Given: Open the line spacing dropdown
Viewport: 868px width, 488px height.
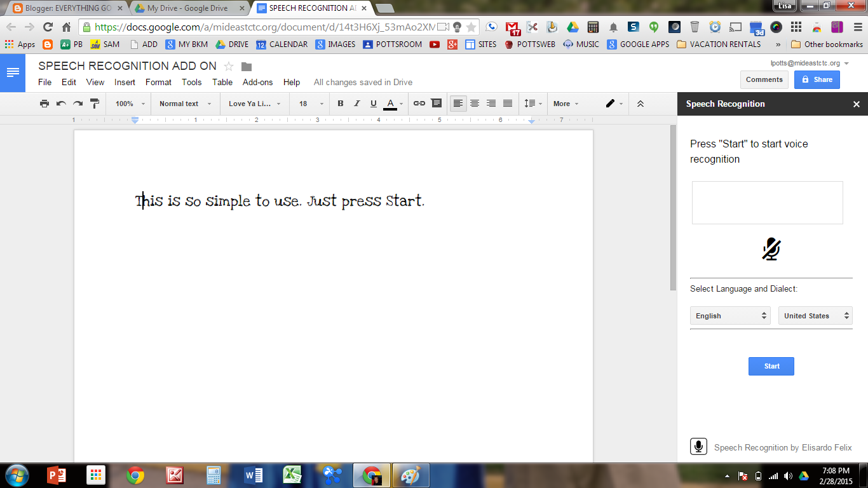Looking at the screenshot, I should (x=533, y=104).
